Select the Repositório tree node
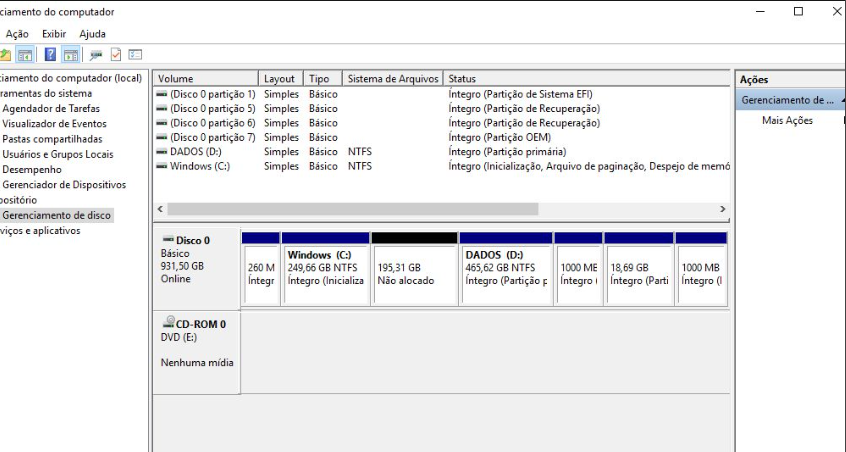846x452 pixels. click(18, 200)
